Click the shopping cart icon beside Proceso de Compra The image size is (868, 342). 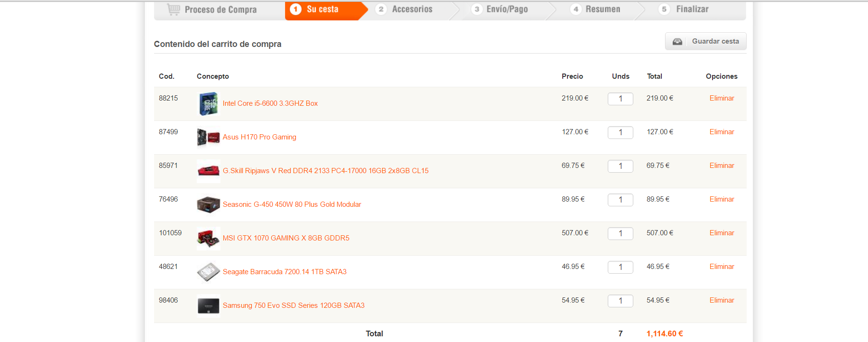point(174,9)
